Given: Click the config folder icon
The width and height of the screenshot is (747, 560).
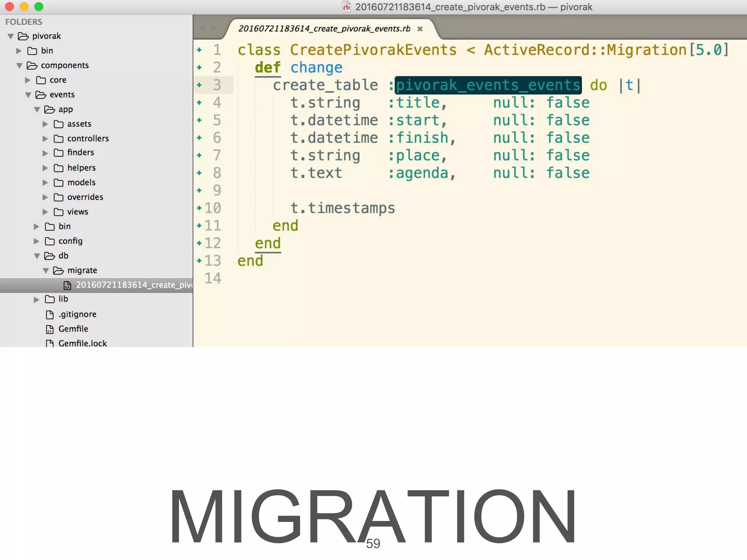Looking at the screenshot, I should click(x=50, y=241).
